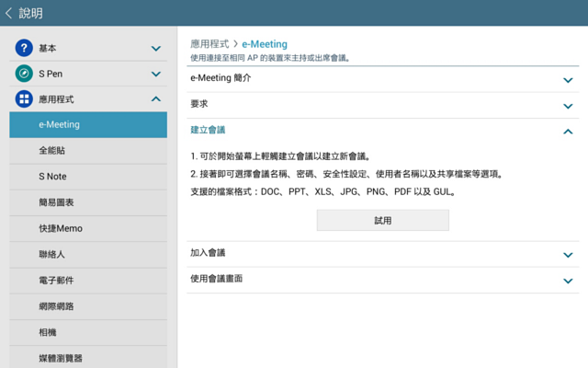
Task: Click the 基本 question mark icon
Action: pos(24,48)
